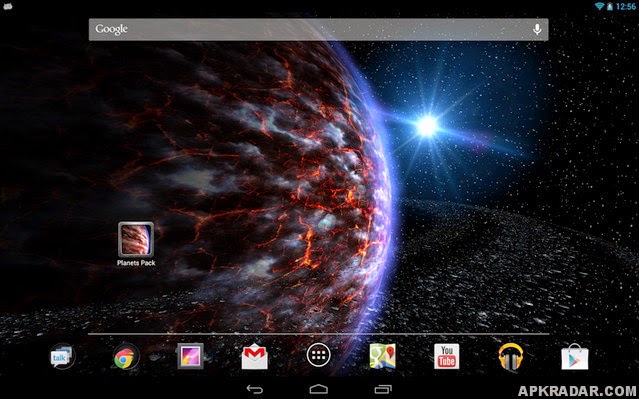The width and height of the screenshot is (639, 399).
Task: Open the YouTube app
Action: click(446, 356)
